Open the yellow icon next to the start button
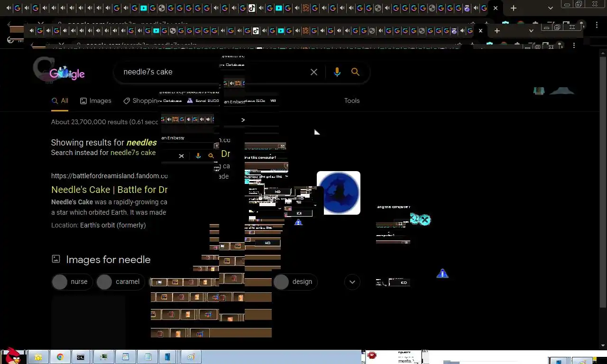The width and height of the screenshot is (607, 364). click(x=37, y=357)
